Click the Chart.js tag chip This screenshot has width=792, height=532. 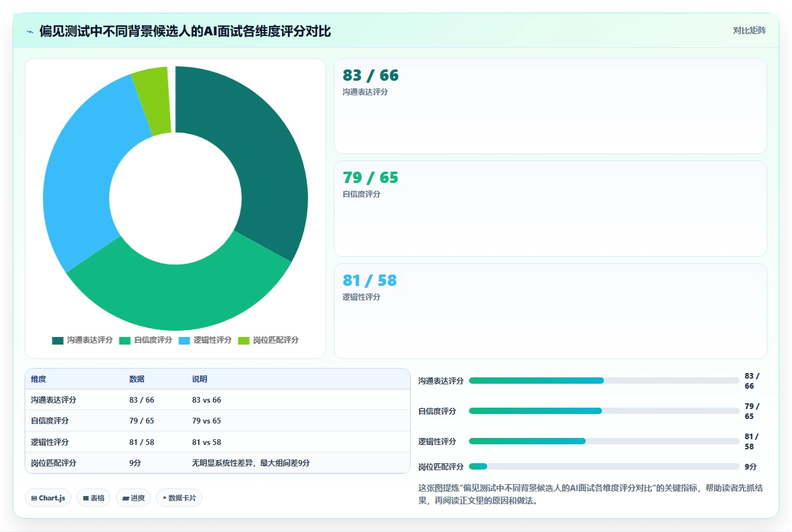[48, 498]
